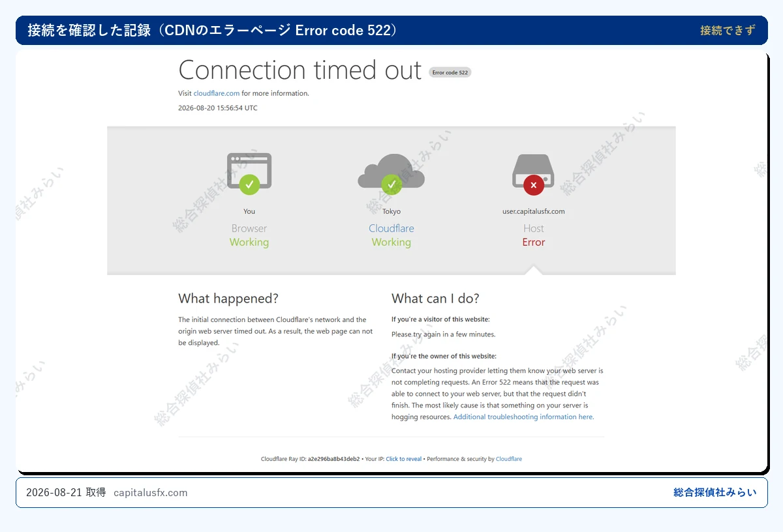The image size is (783, 532).
Task: Click the 'Host' label above Error
Action: (x=534, y=228)
